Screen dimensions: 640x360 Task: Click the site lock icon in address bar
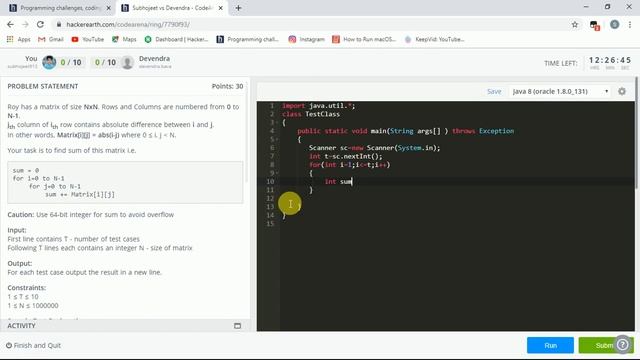tap(59, 24)
